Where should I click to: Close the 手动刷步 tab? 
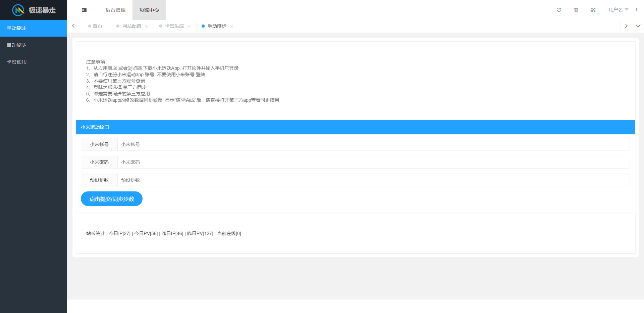pos(231,26)
